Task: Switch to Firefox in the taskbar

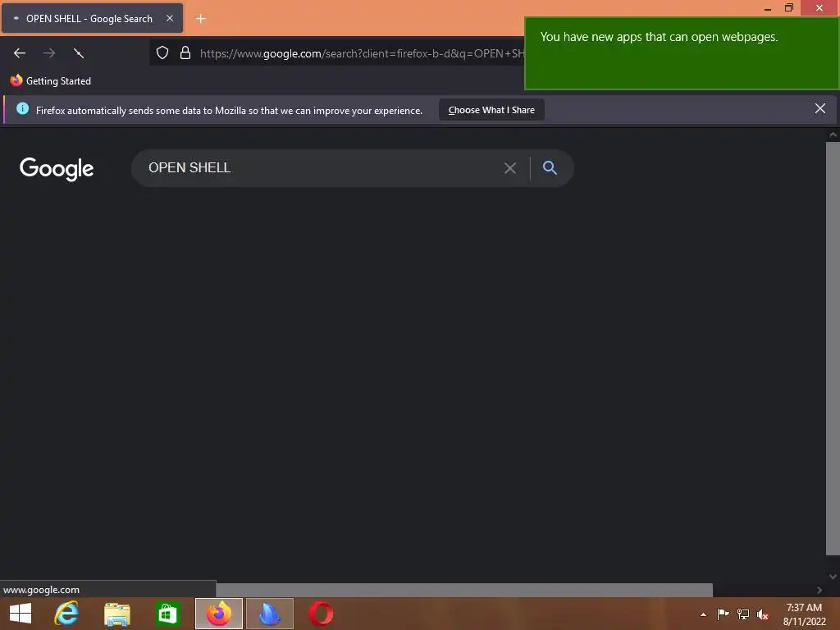Action: click(x=218, y=614)
